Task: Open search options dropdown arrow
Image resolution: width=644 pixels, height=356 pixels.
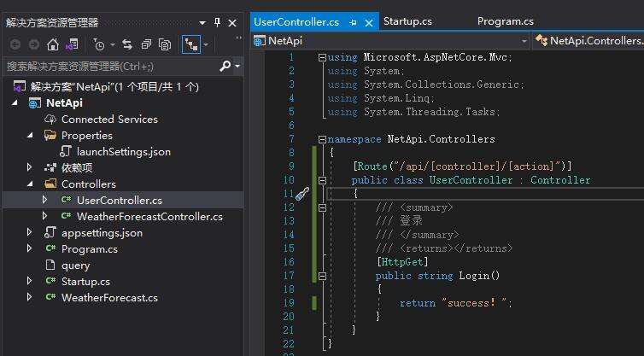Action: pos(237,66)
